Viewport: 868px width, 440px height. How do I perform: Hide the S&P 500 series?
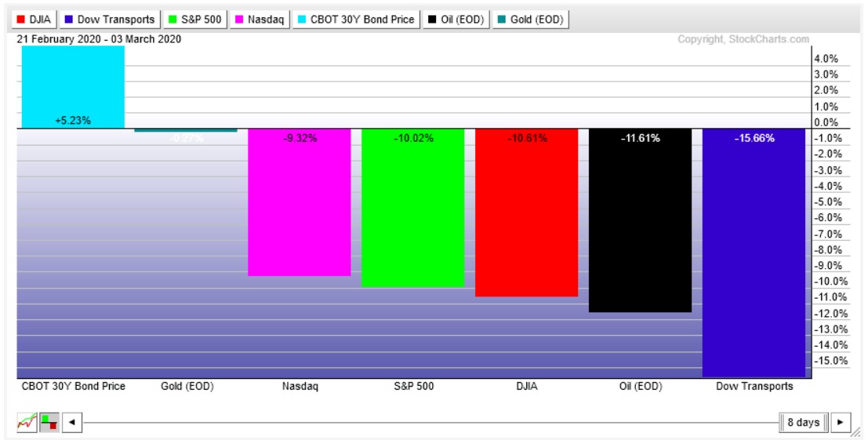(195, 20)
